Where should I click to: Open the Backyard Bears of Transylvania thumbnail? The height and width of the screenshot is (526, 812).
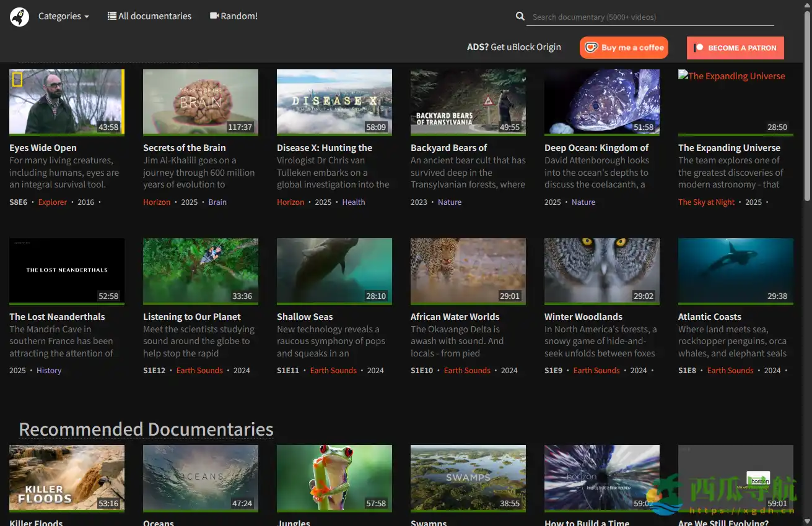(468, 101)
